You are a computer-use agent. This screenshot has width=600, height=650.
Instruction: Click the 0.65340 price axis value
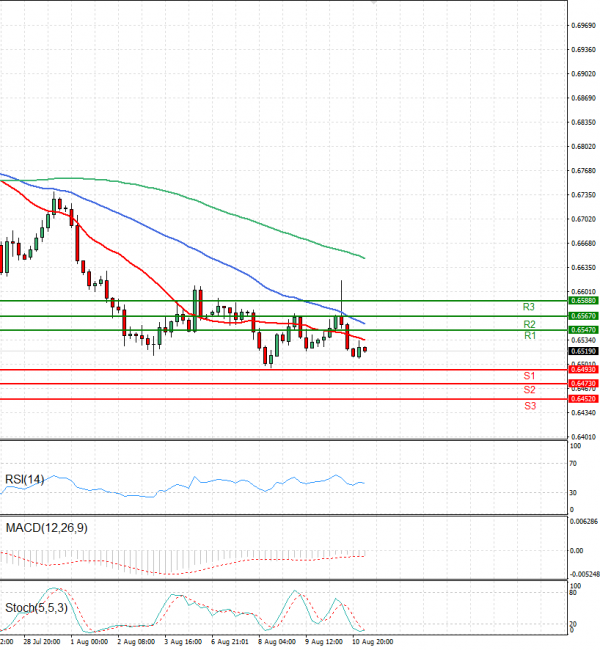click(583, 341)
